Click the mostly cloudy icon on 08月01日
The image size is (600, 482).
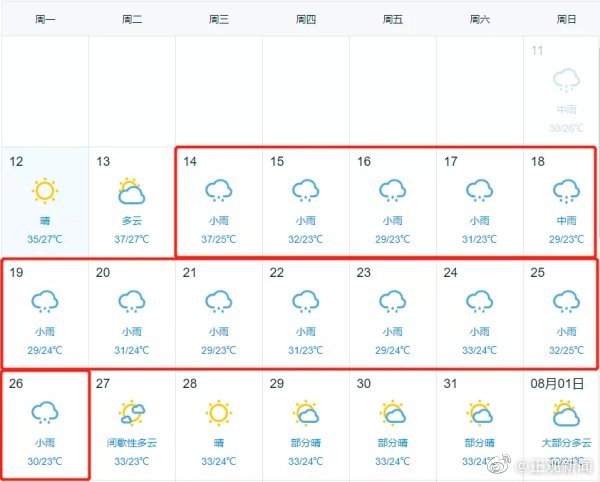click(x=566, y=413)
